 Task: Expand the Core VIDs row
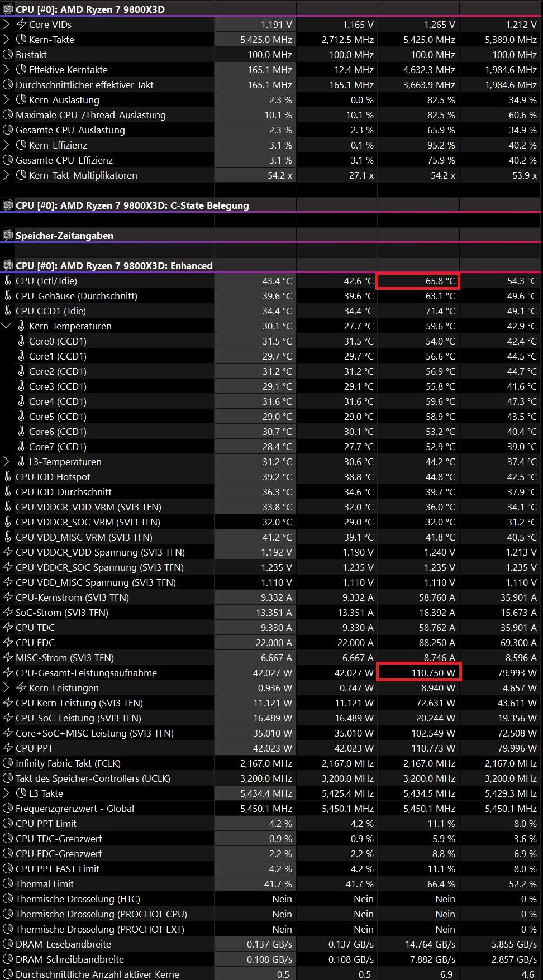(6, 25)
